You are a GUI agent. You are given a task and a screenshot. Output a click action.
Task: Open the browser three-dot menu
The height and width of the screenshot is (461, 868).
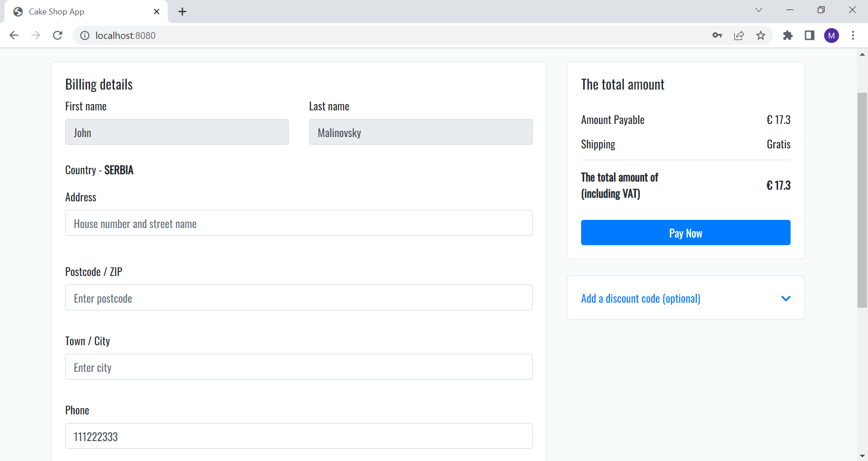click(x=854, y=35)
